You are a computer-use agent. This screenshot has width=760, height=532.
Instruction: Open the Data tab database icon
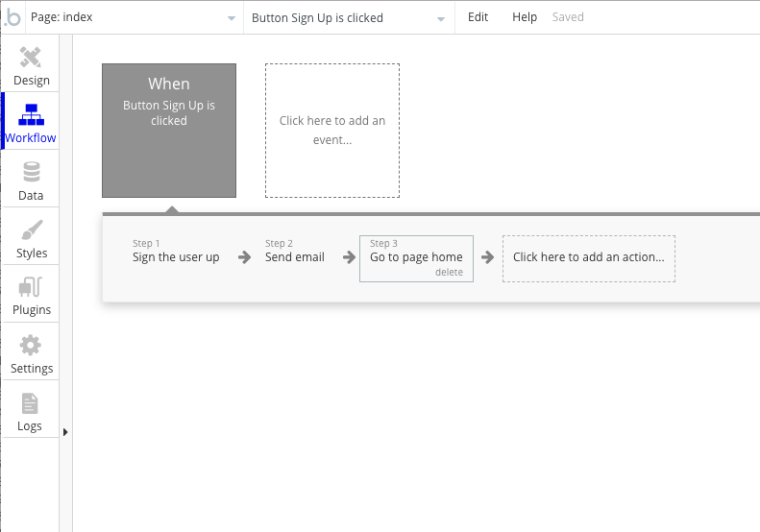pos(32,172)
